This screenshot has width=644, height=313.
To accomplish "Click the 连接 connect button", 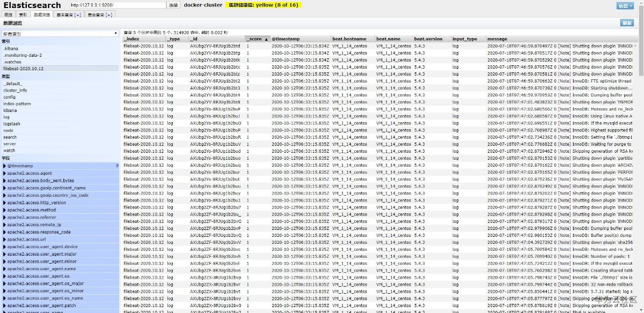I will tap(173, 5).
